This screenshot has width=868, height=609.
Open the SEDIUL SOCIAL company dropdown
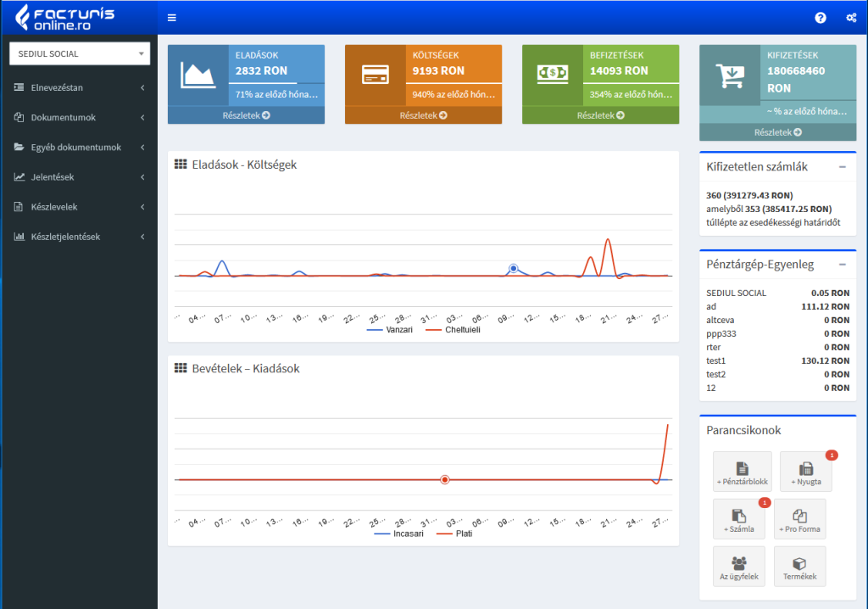80,53
